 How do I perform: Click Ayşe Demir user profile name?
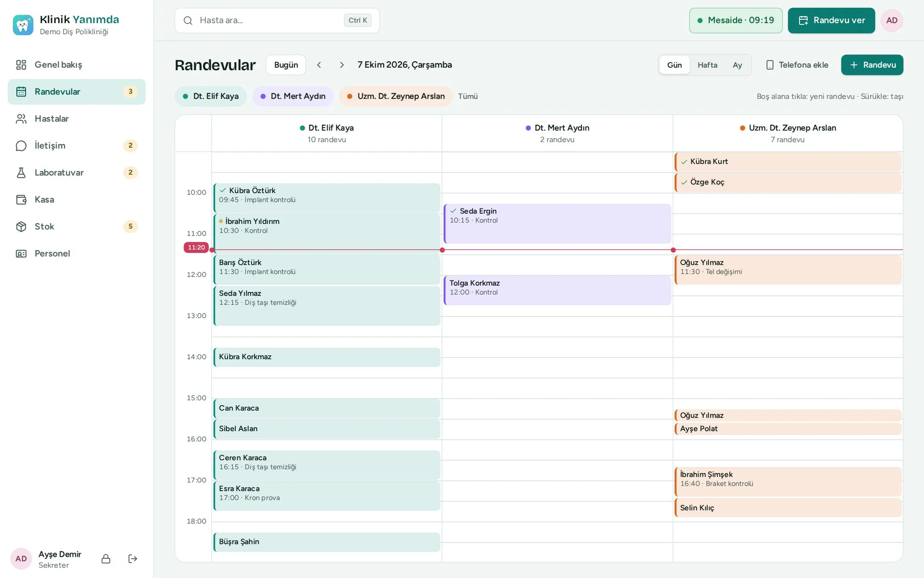coord(60,554)
